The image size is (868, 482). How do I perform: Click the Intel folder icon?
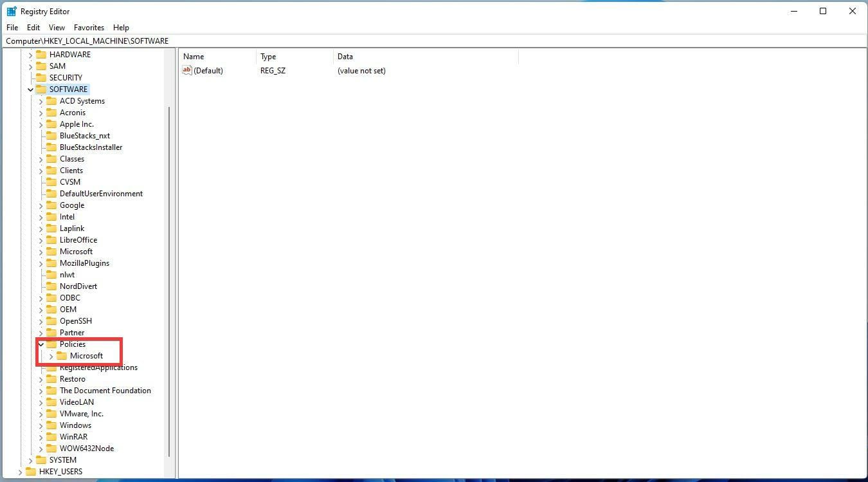[x=51, y=217]
